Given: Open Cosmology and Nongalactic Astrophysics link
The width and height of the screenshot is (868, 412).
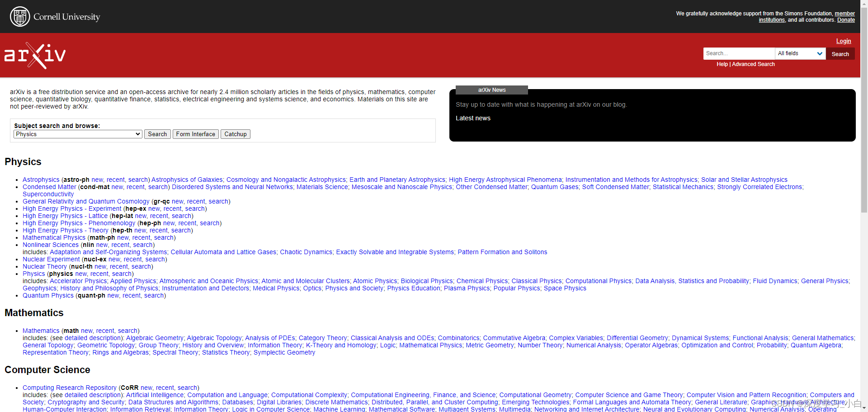Looking at the screenshot, I should (286, 180).
